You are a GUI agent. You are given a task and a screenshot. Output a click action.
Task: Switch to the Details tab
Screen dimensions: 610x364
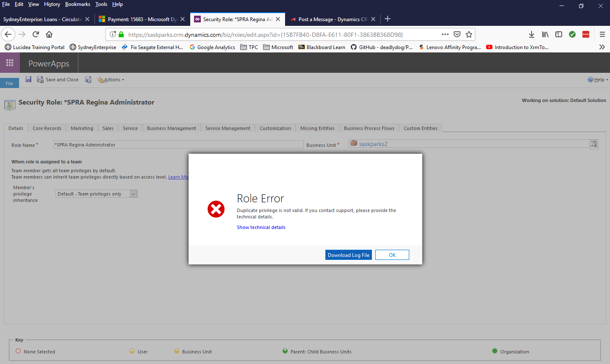(16, 128)
